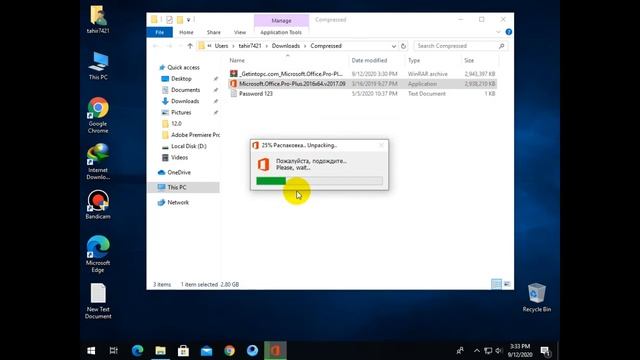Open This PC desktop icon
Viewport: 640px width, 360px height.
pyautogui.click(x=98, y=65)
